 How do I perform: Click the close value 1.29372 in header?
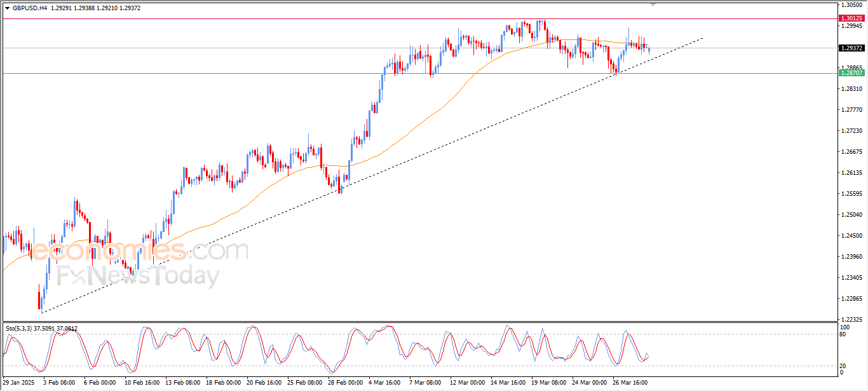129,8
